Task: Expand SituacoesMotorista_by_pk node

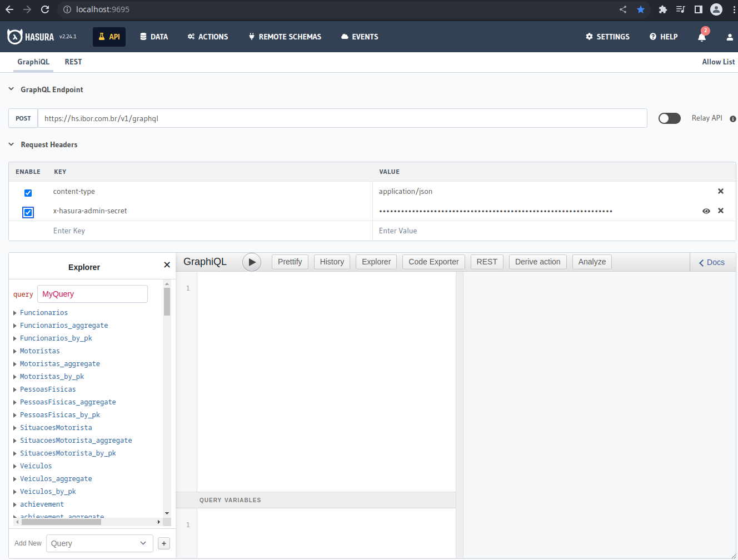Action: [15, 453]
